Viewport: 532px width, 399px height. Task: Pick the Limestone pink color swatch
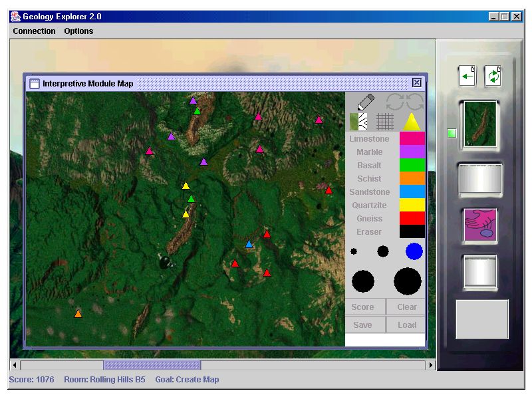412,138
